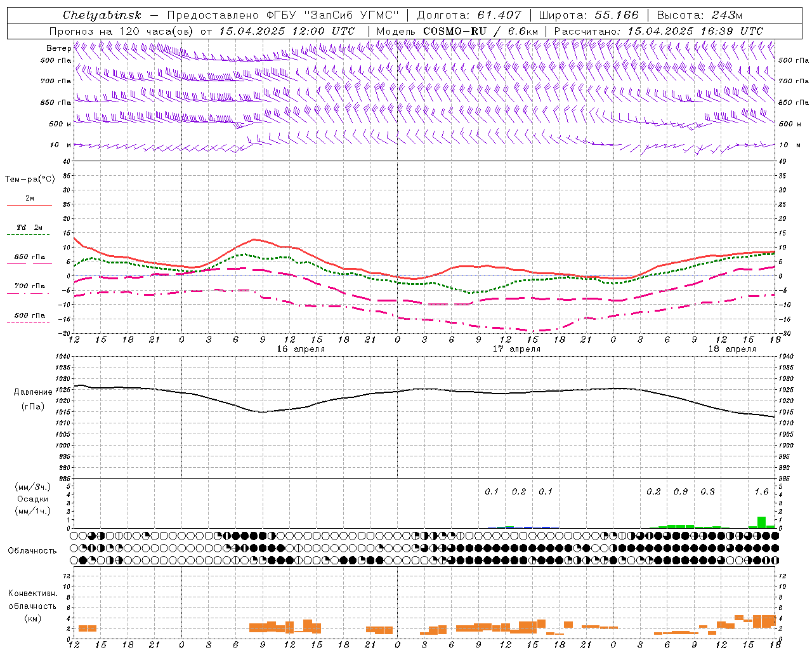Screen dimensions: 812x650
Task: Click the 'Широта: 55.166' header field
Action: (x=588, y=15)
